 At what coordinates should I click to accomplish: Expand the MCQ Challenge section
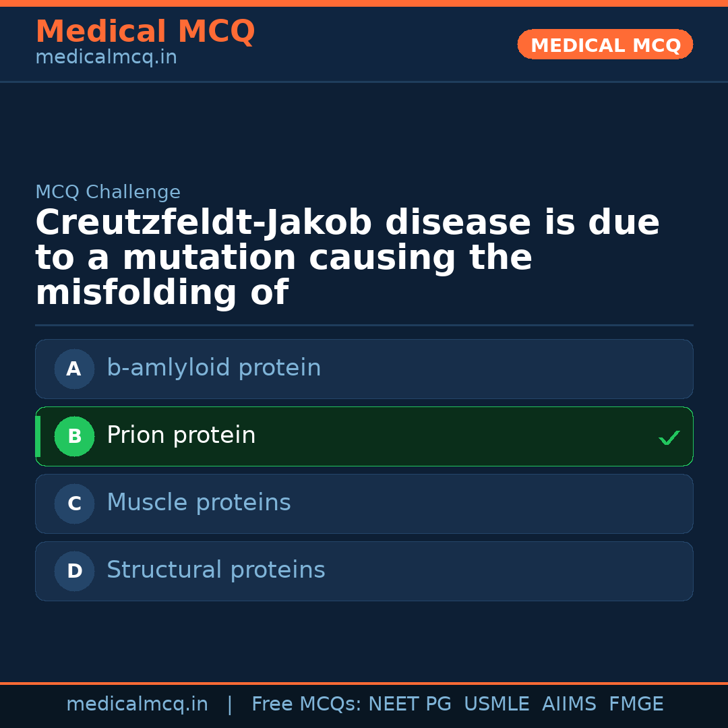click(x=107, y=192)
